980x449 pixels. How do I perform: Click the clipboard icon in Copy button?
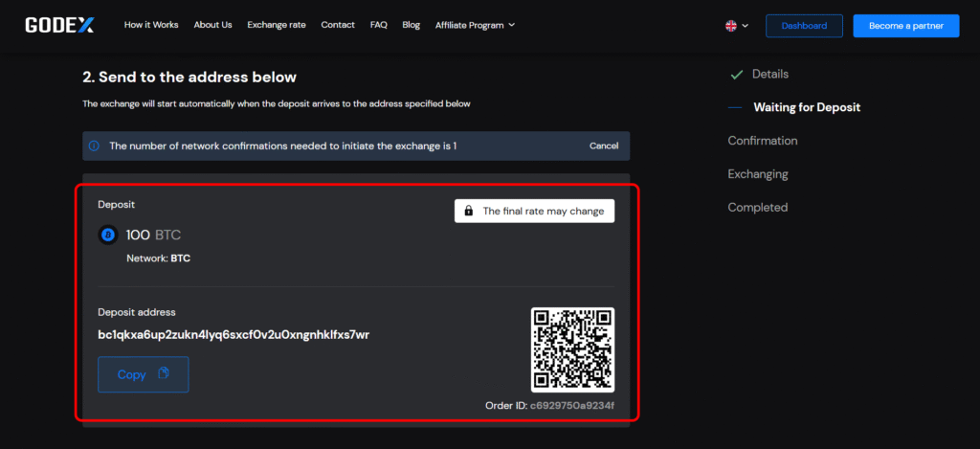pyautogui.click(x=164, y=373)
